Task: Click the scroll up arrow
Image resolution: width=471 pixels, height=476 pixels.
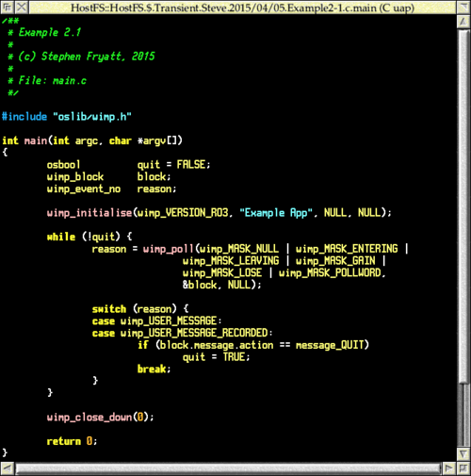Action: 463,22
